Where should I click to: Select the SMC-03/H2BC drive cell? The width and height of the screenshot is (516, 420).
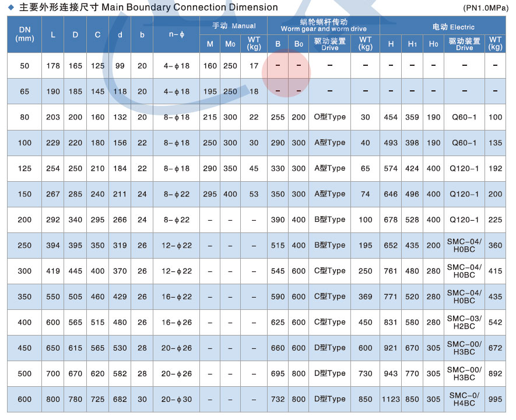coord(464,322)
